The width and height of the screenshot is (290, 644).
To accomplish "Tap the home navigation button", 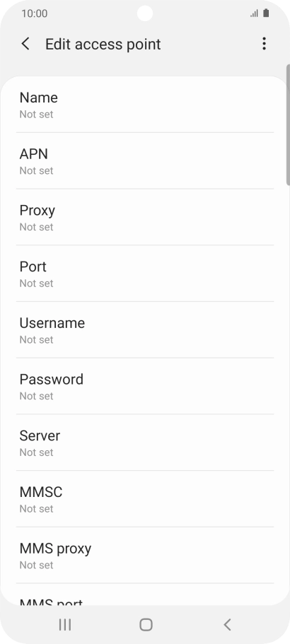I will (x=146, y=624).
